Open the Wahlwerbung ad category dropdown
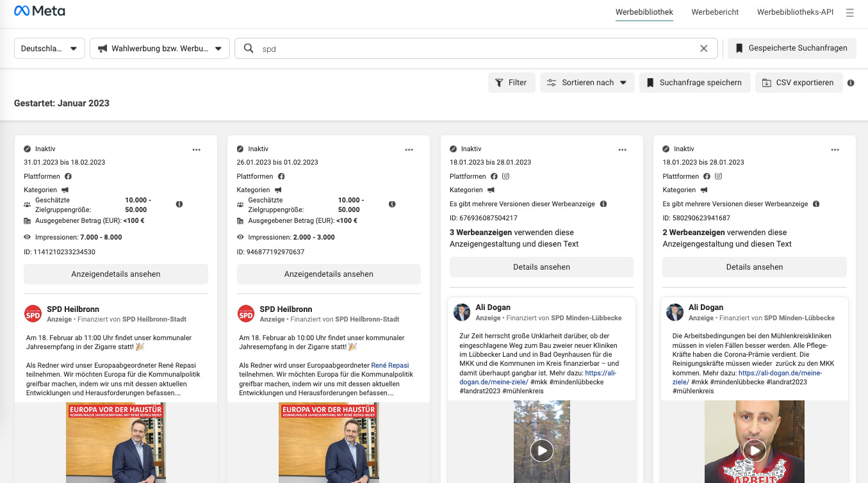Viewport: 868px width, 483px height. 160,48
